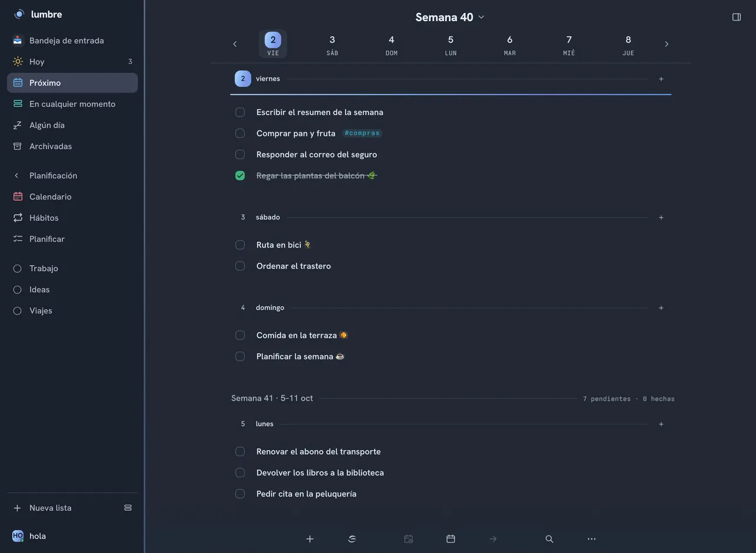Image resolution: width=756 pixels, height=553 pixels.
Task: Open search with the magnifier icon
Action: [x=549, y=539]
